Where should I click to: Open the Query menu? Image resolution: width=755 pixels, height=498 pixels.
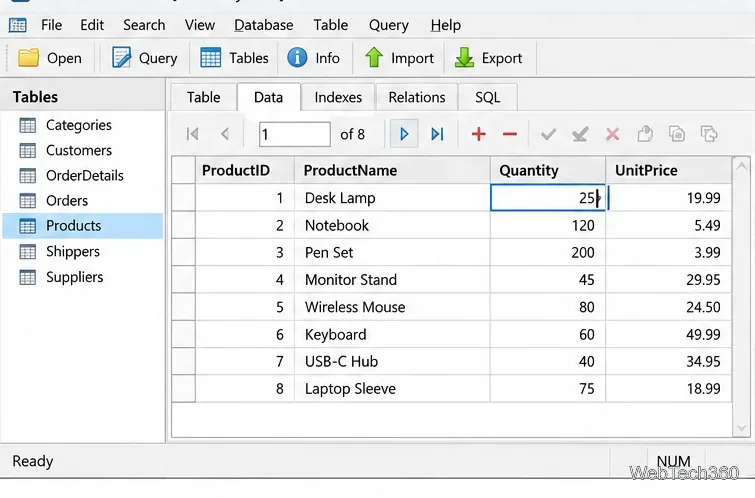click(389, 25)
